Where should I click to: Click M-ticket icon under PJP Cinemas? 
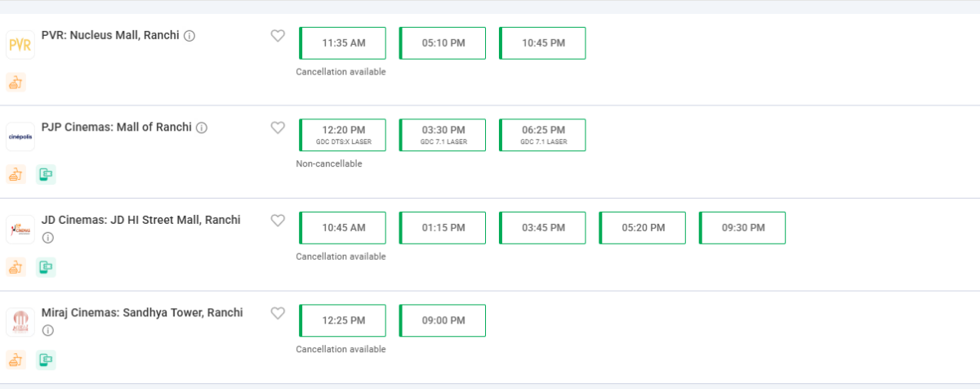(47, 174)
